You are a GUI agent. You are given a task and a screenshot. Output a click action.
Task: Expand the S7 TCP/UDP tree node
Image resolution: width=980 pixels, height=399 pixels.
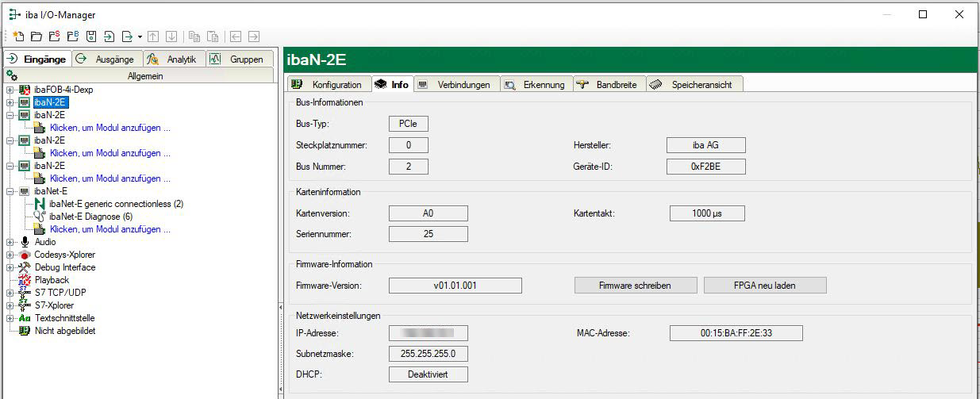(10, 293)
